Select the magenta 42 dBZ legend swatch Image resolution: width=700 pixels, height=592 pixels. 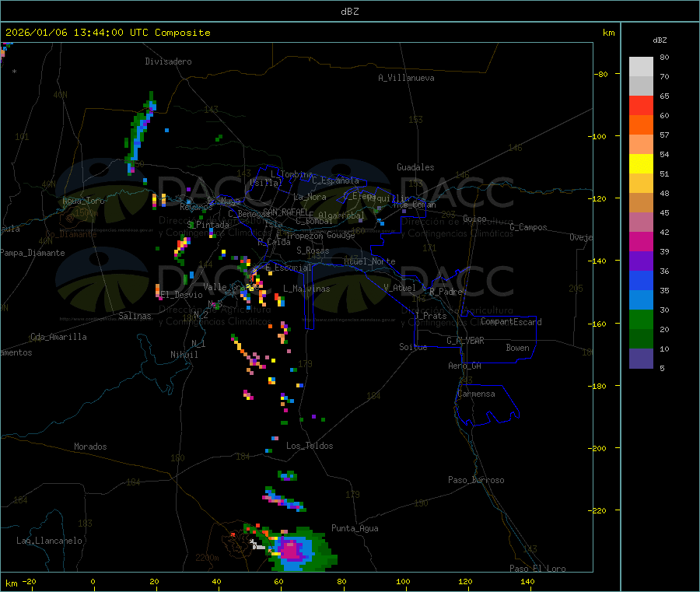tap(641, 241)
